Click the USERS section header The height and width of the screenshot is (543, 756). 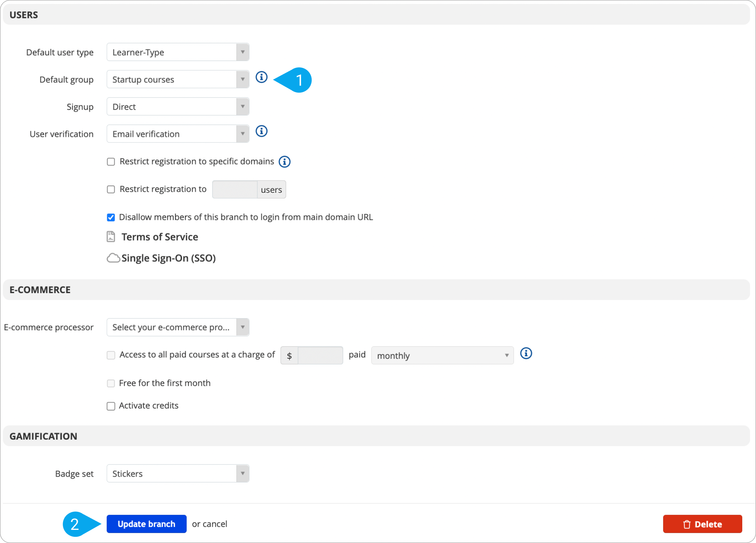[376, 15]
